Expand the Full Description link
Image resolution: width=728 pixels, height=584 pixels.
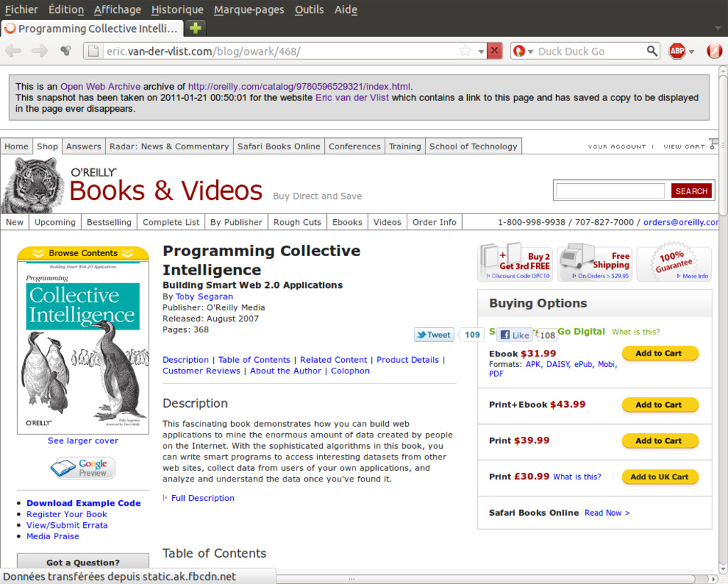(203, 498)
